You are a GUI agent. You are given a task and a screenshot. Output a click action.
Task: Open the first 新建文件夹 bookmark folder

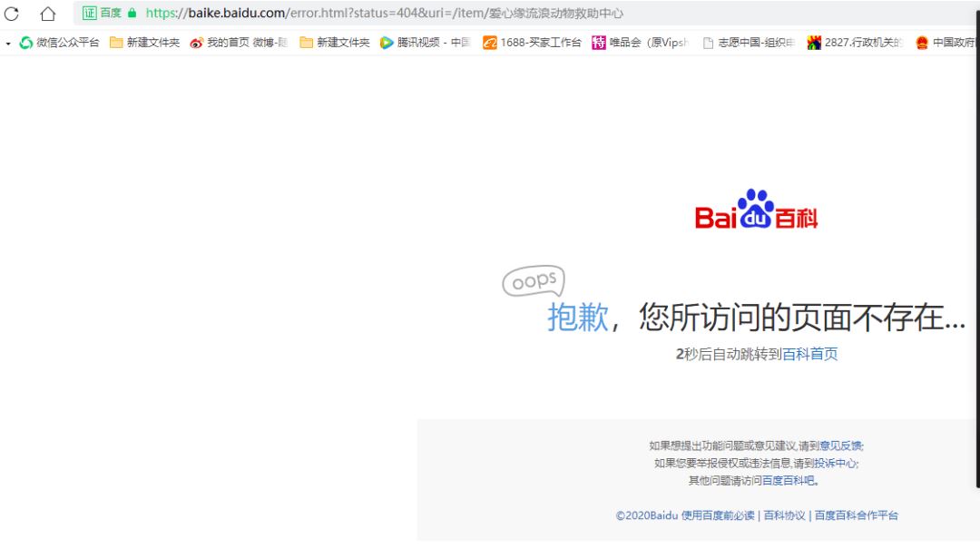tap(144, 42)
